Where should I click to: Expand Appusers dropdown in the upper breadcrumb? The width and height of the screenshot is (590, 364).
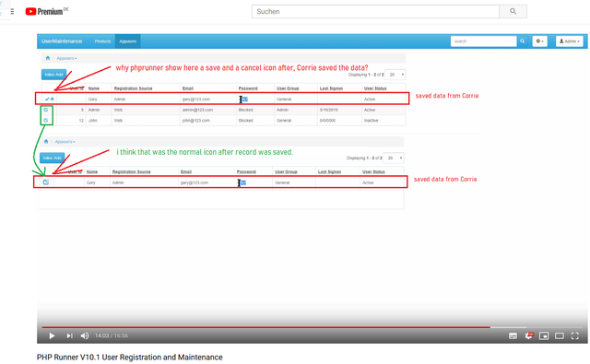tap(66, 58)
